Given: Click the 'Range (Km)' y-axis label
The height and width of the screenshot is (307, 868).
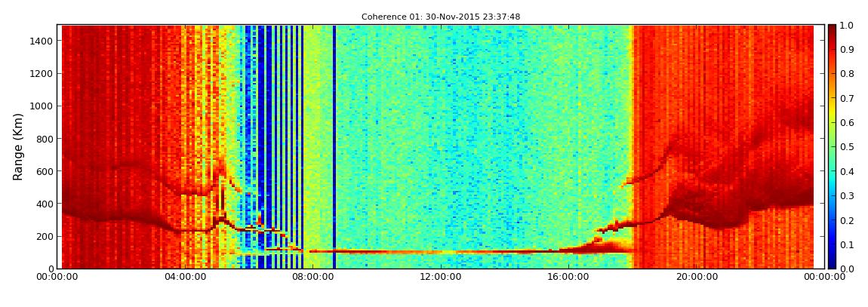Looking at the screenshot, I should tap(17, 146).
